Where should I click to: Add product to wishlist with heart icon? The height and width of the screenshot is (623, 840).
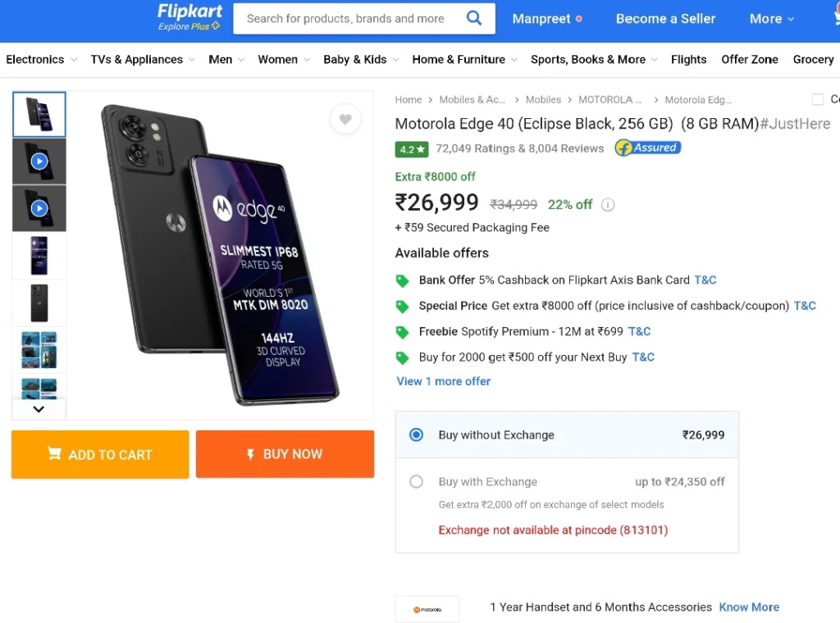[x=345, y=119]
